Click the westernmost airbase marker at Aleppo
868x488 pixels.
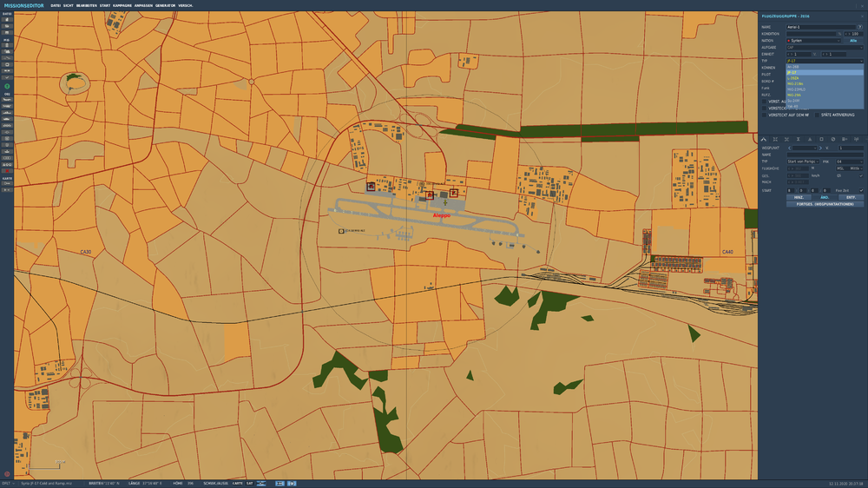[371, 187]
